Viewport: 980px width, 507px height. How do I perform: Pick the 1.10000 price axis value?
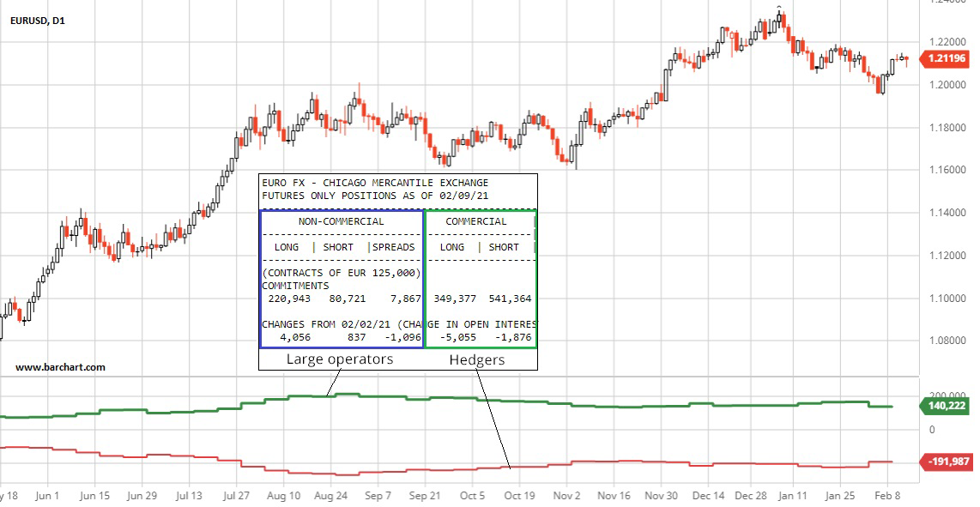click(947, 299)
